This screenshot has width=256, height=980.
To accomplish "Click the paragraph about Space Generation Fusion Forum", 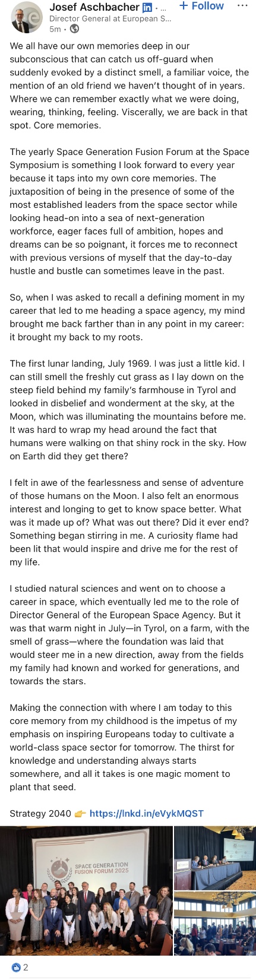I will point(129,211).
